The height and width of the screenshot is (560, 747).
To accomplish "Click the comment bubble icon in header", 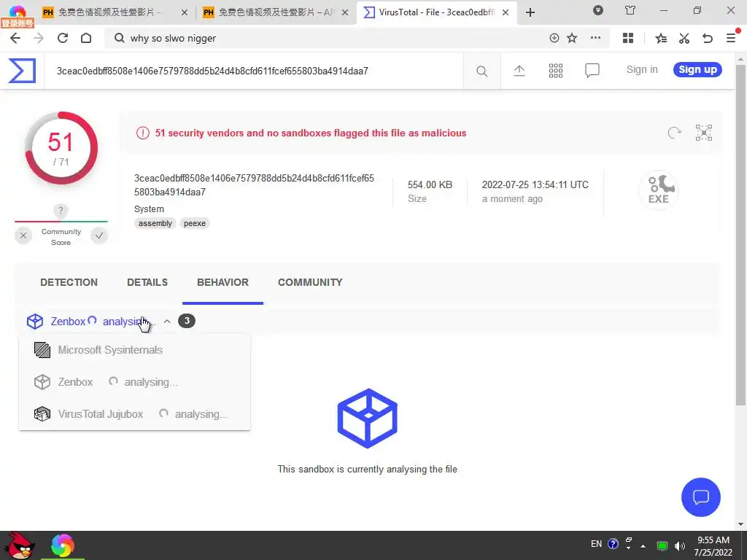I will pyautogui.click(x=592, y=71).
